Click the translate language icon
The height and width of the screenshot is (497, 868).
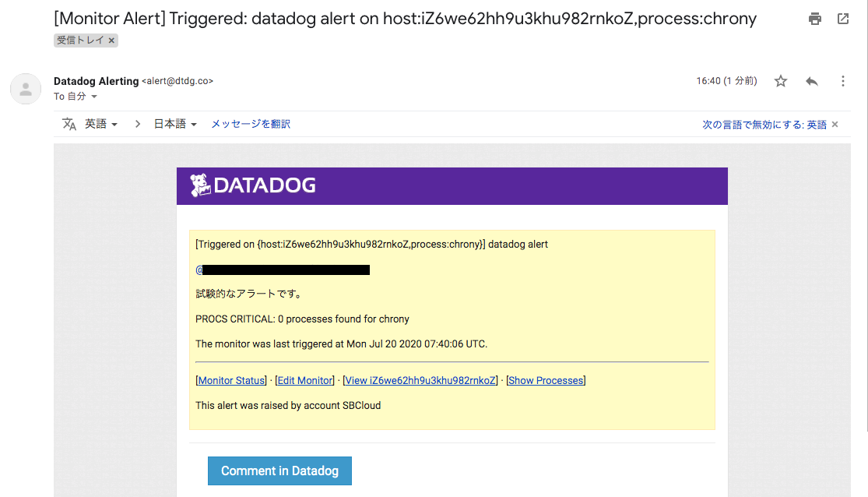coord(69,124)
